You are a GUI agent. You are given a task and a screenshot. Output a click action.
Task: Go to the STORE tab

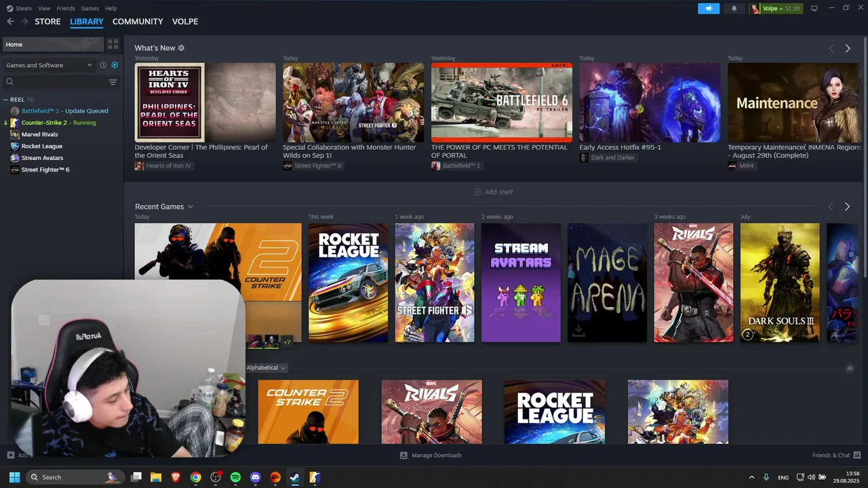point(47,22)
